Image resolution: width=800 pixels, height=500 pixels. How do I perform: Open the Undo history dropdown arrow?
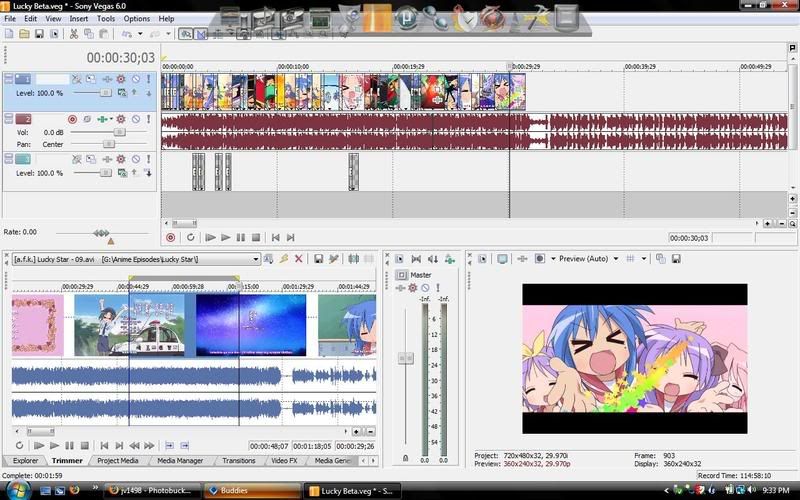point(139,33)
